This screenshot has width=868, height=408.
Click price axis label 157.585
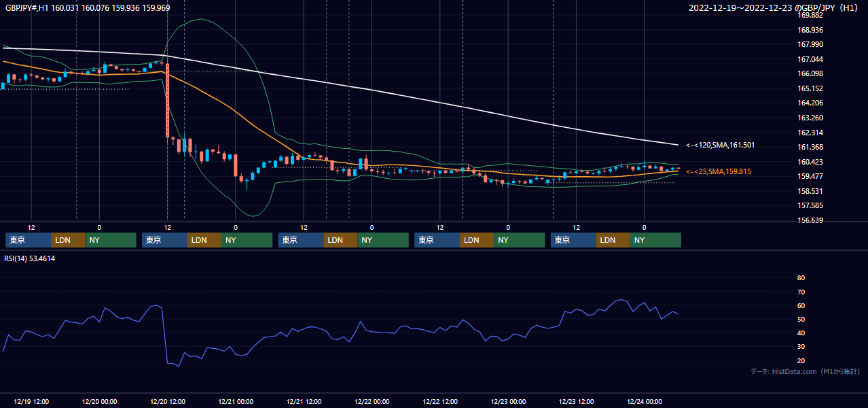(x=810, y=205)
